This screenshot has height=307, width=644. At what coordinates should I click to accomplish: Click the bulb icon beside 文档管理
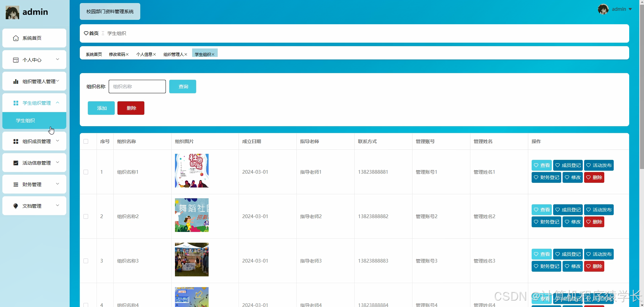click(x=16, y=206)
